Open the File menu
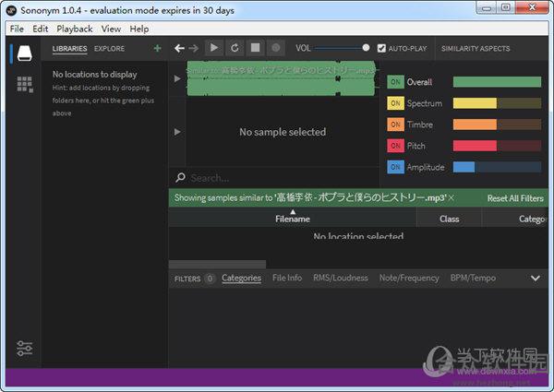Screen dimensions: 554x392 [x=17, y=29]
